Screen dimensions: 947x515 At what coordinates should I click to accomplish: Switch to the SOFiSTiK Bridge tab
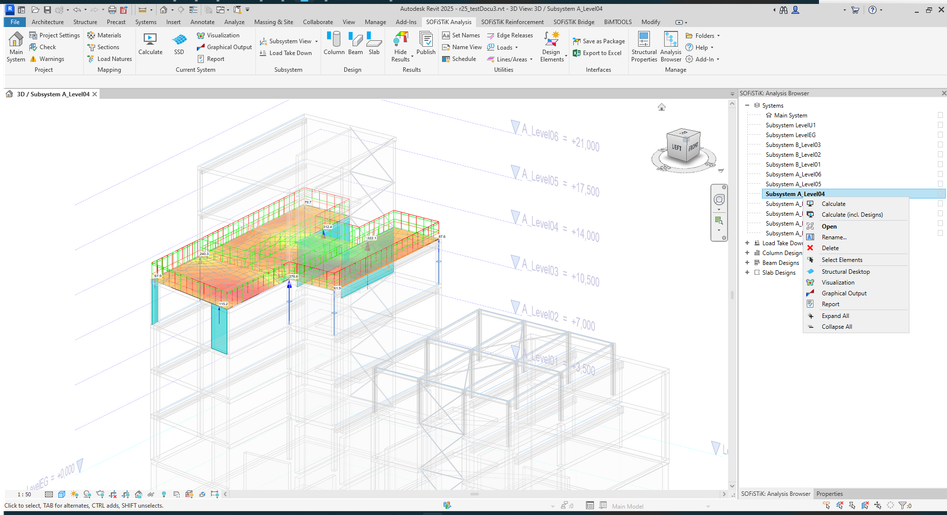573,22
